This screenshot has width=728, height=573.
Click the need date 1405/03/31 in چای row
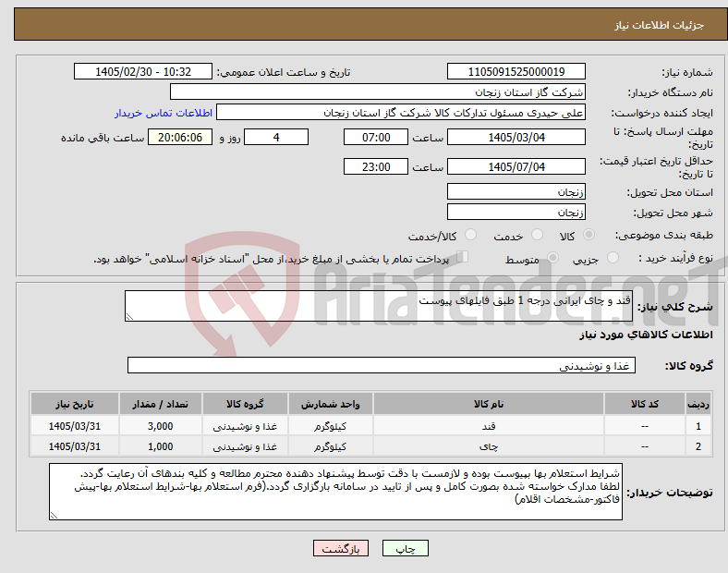coord(74,446)
